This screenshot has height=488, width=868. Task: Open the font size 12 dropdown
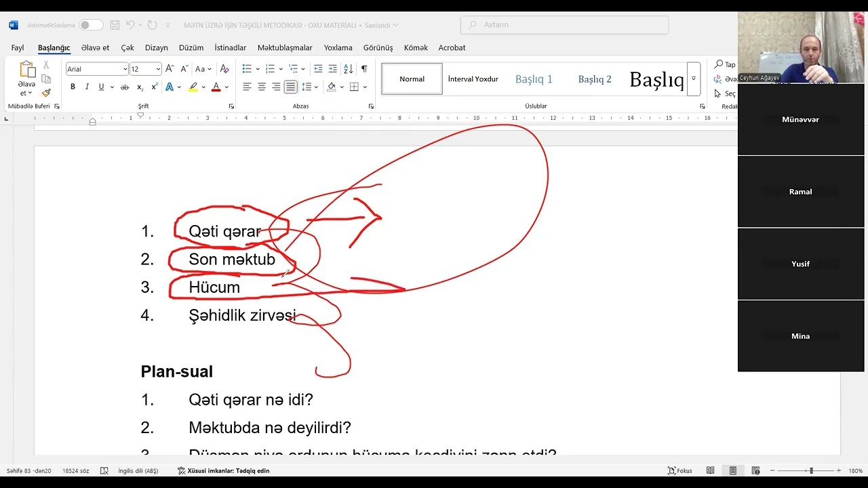(158, 69)
